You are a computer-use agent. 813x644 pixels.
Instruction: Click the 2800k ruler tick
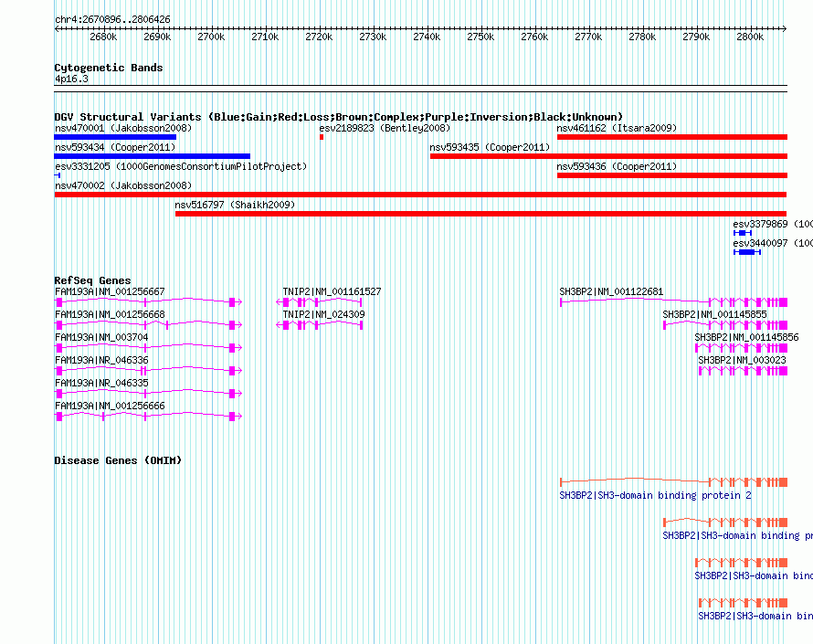click(750, 37)
